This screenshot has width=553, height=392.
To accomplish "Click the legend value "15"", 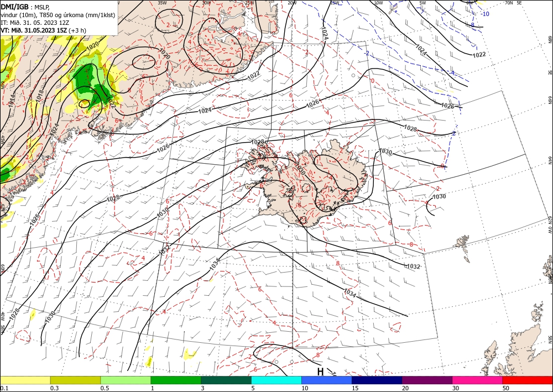I will pos(355,388).
